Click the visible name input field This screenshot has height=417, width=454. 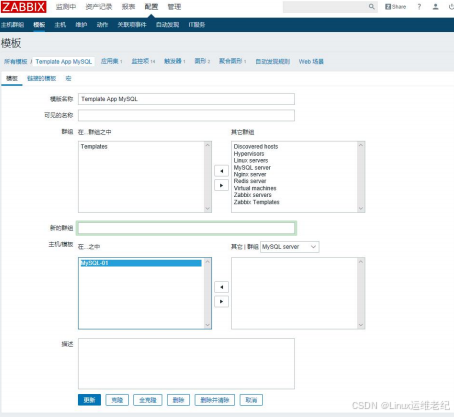(x=186, y=115)
